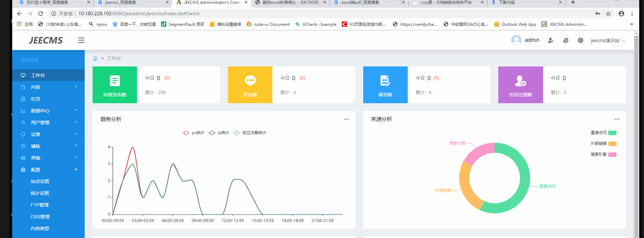Open the 来源分析 more options ellipsis
This screenshot has height=238, width=644.
pyautogui.click(x=617, y=119)
